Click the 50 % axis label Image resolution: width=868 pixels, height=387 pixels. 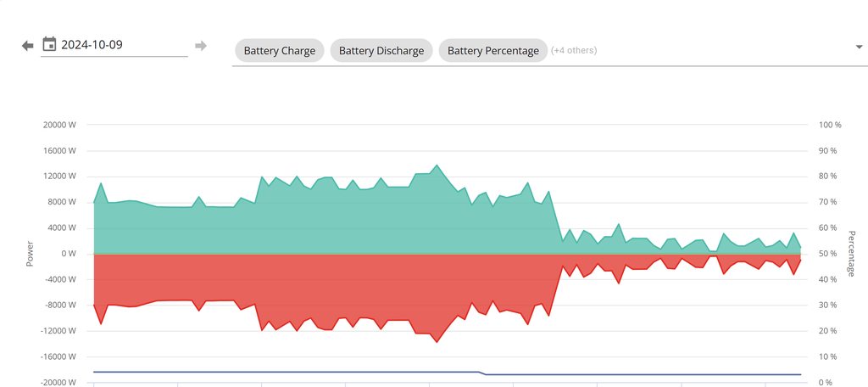click(828, 254)
